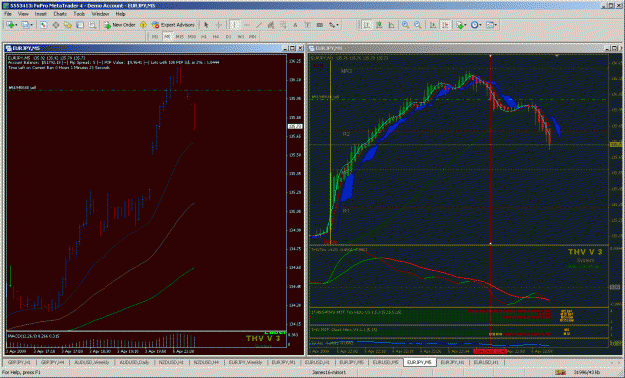Zoom out on the chart
Image resolution: width=625 pixels, height=378 pixels.
pyautogui.click(x=418, y=25)
